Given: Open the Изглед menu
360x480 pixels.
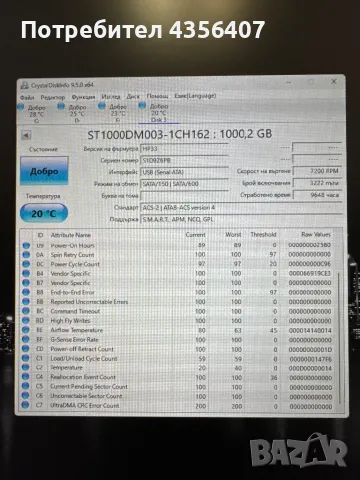Looking at the screenshot, I should point(111,97).
